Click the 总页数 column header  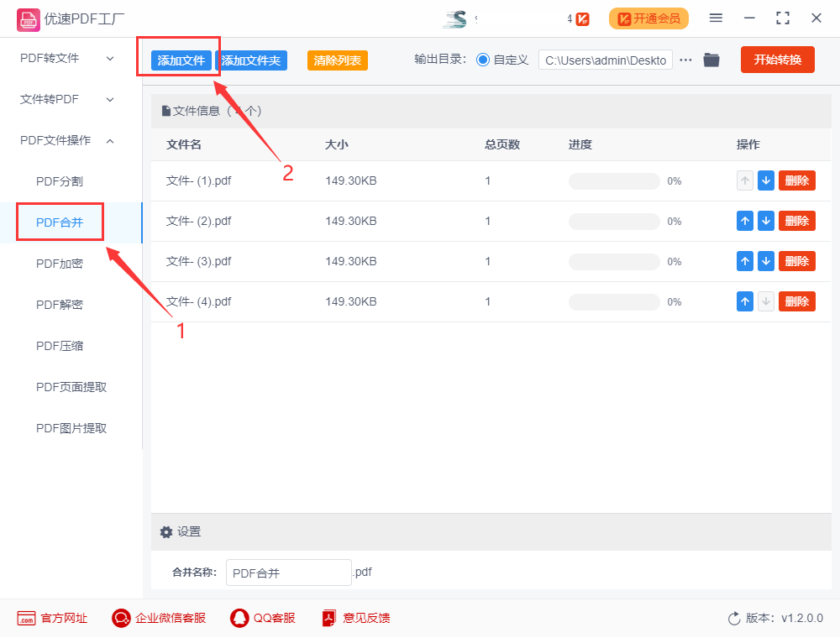tap(502, 144)
